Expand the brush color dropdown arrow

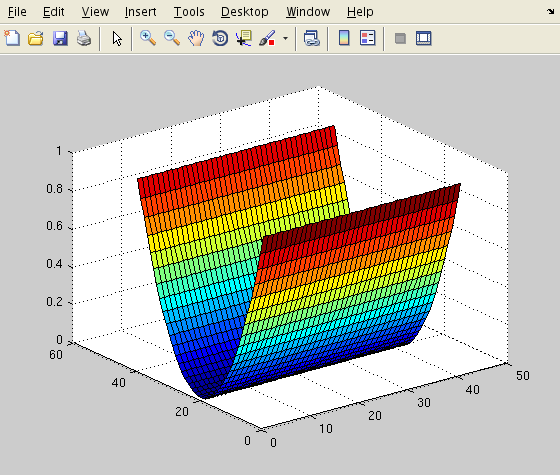tap(285, 38)
